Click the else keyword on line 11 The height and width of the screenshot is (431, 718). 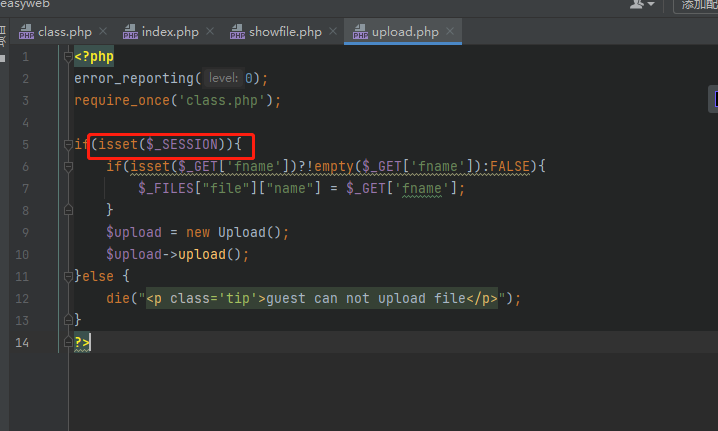[98, 276]
